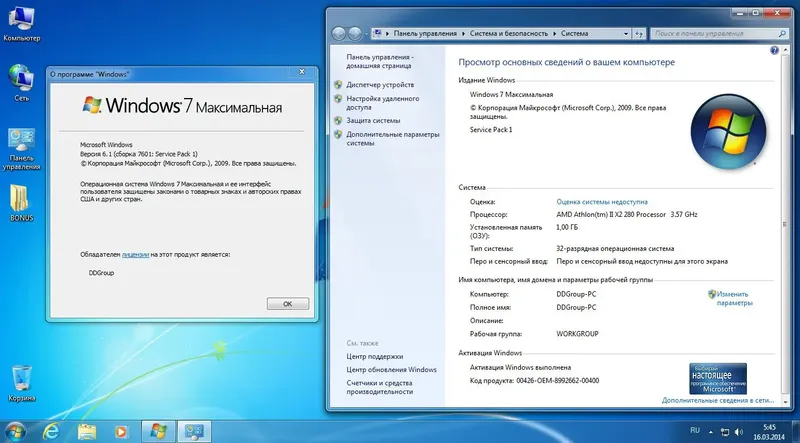The width and height of the screenshot is (800, 443).
Task: Click OK in About Windows dialog
Action: coord(288,304)
